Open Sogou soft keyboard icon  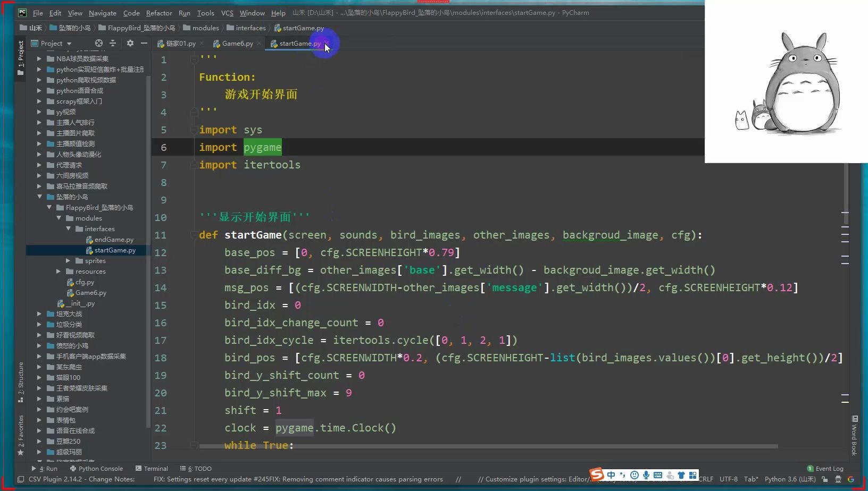coord(658,475)
